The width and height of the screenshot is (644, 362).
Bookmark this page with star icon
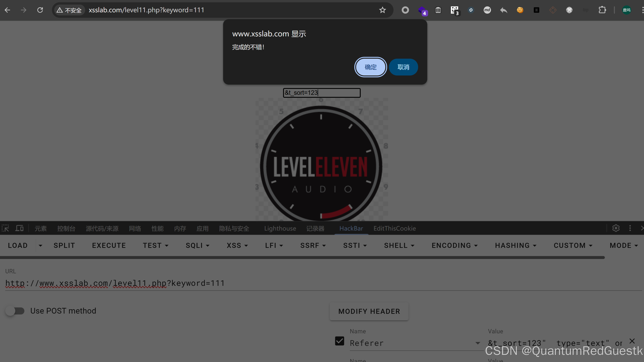382,10
